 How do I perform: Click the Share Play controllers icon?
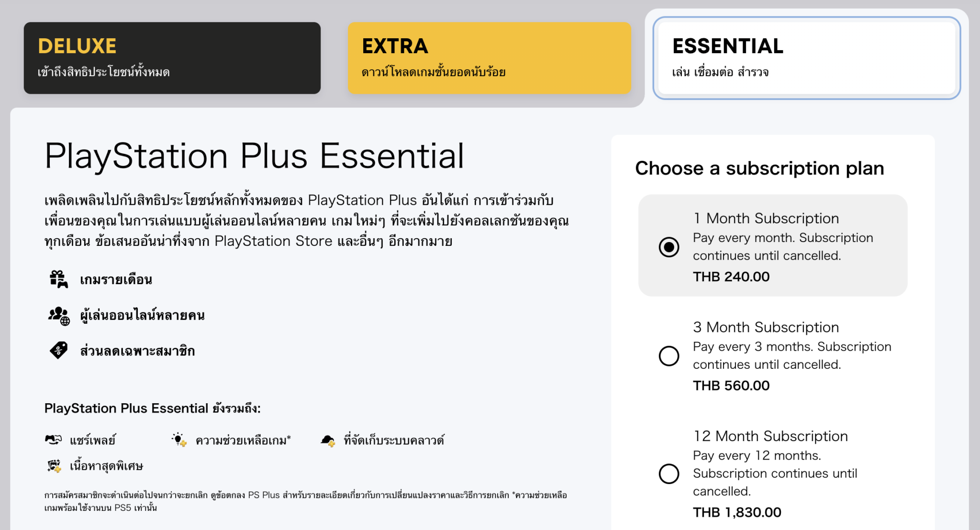coord(54,439)
